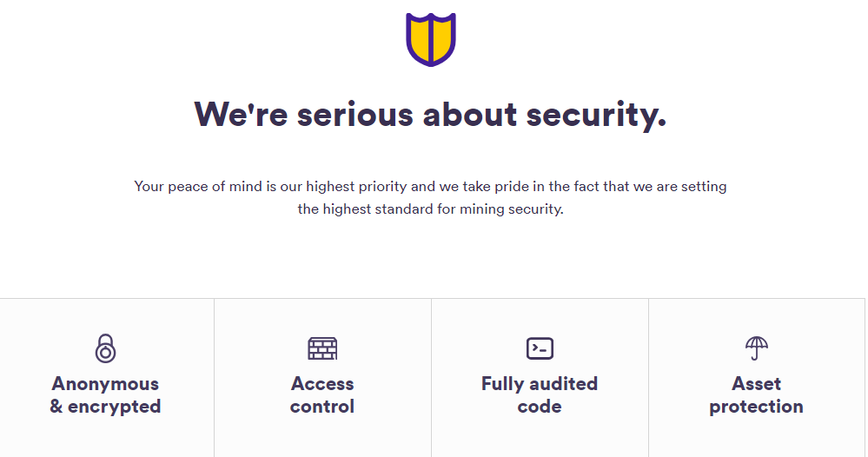868x457 pixels.
Task: Click the "We're serious about security." heading
Action: point(430,115)
